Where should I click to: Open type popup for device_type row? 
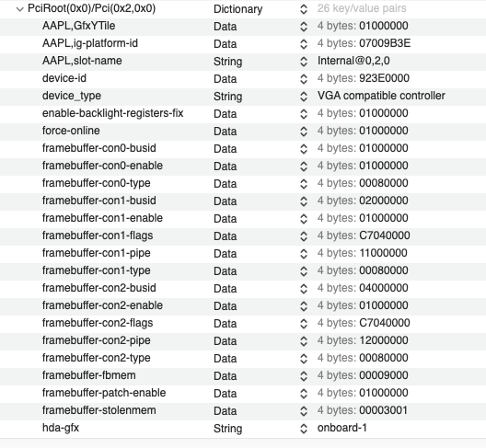pyautogui.click(x=304, y=97)
